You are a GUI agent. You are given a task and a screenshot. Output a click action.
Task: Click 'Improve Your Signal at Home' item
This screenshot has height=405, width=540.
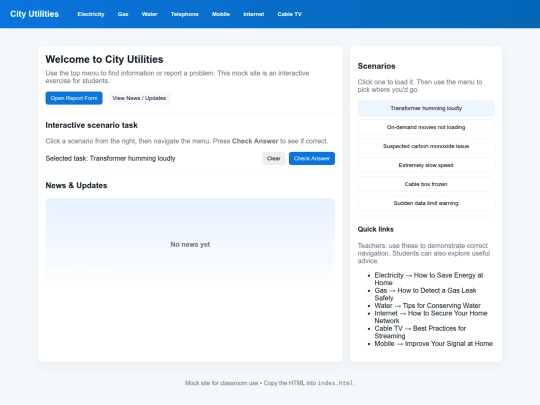(x=434, y=343)
